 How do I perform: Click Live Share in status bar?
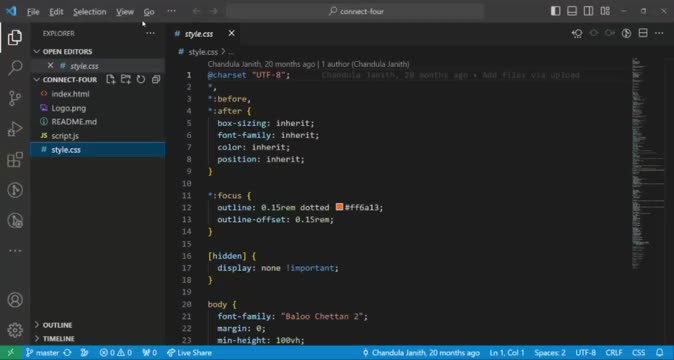pyautogui.click(x=189, y=353)
